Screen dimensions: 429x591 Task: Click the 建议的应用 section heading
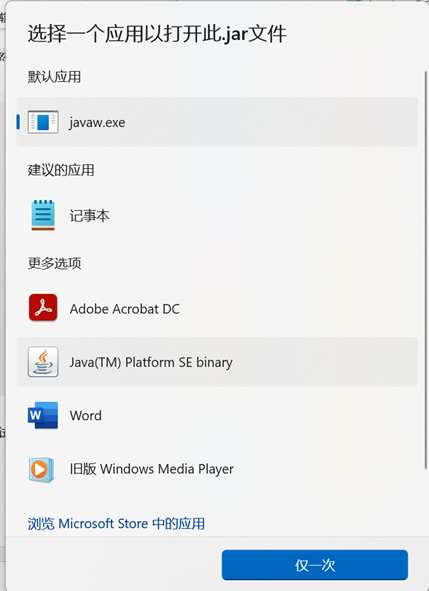tap(61, 170)
